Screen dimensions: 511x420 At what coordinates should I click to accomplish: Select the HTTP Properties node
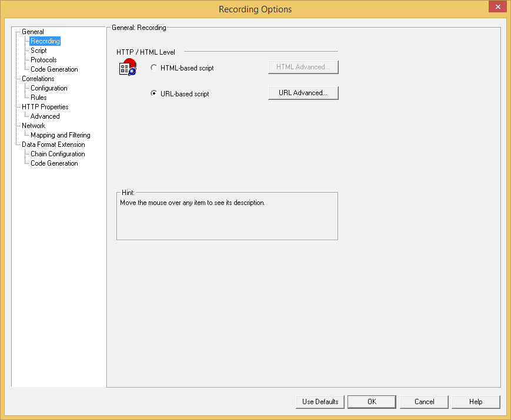pyautogui.click(x=45, y=107)
